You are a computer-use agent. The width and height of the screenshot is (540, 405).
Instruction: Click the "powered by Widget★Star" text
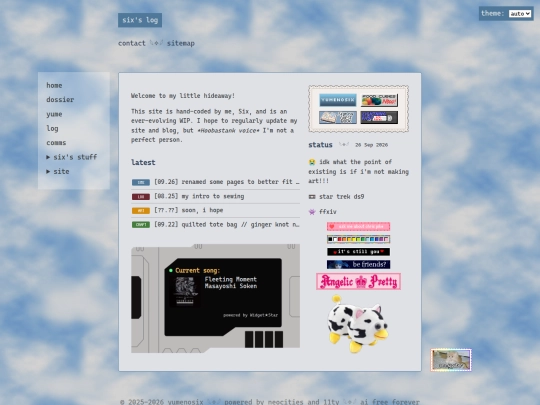250,315
